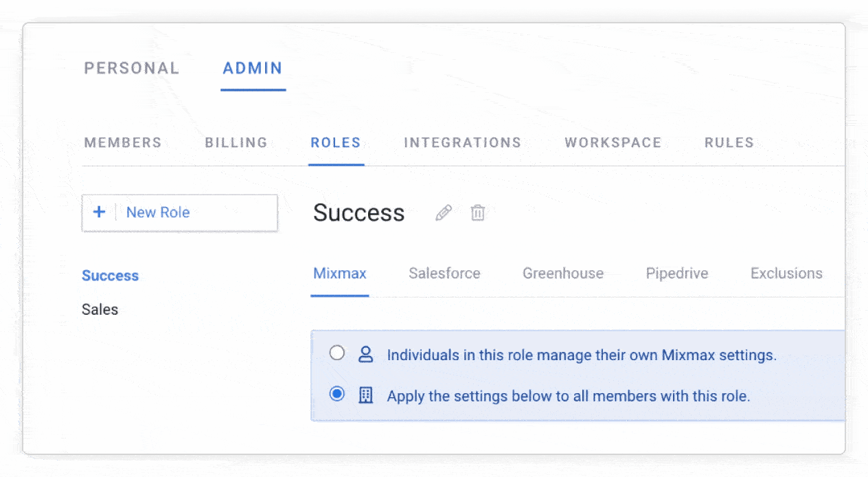Click the plus icon on the New Role button
Screen dimensions: 868x477
pyautogui.click(x=100, y=212)
